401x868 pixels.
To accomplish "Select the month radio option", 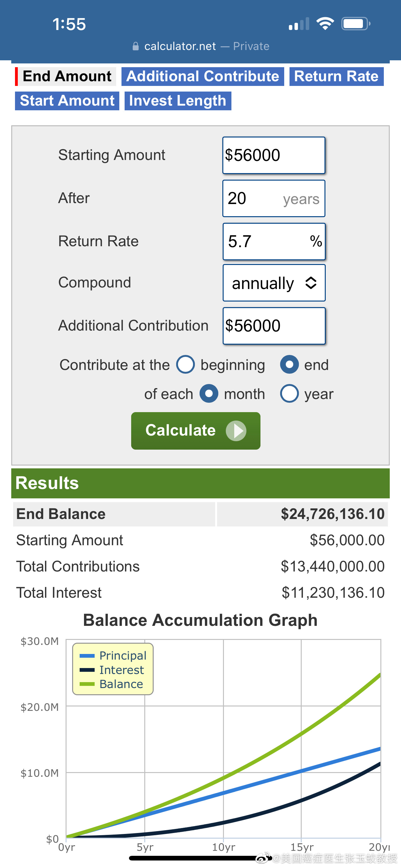I will [209, 394].
